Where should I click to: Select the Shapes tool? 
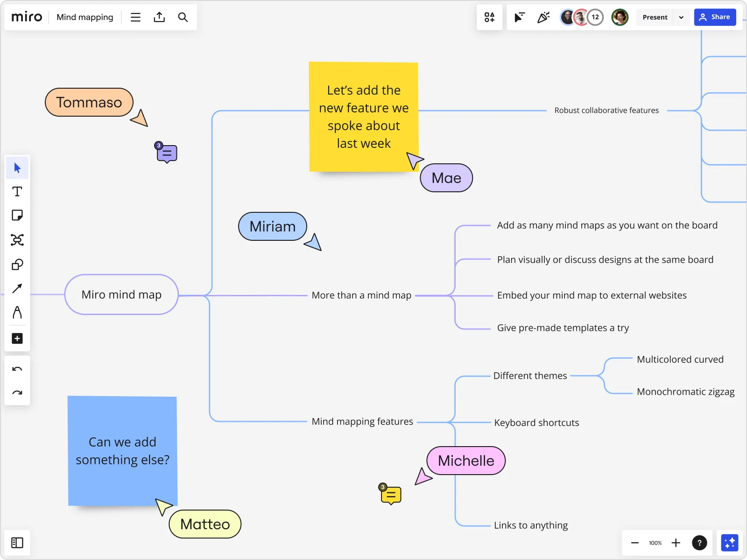tap(17, 265)
